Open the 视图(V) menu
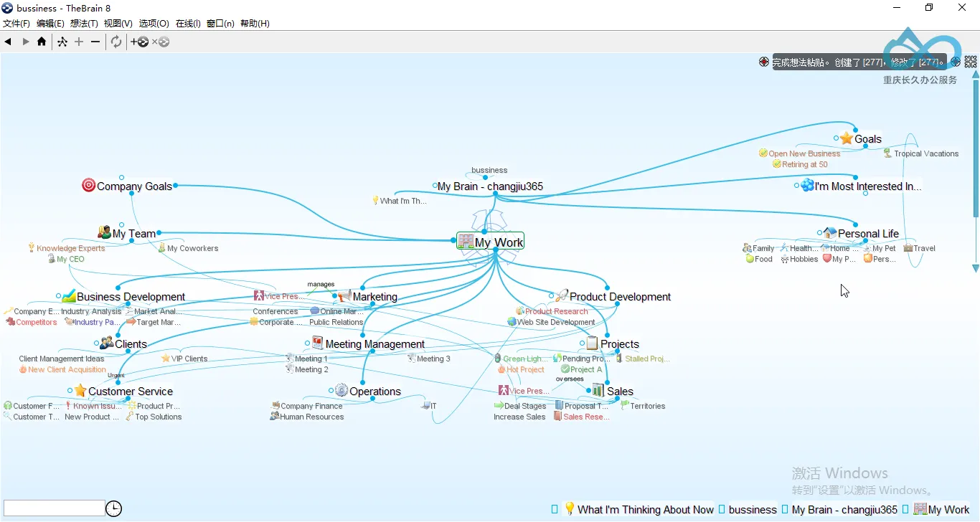This screenshot has height=522, width=980. [x=118, y=24]
